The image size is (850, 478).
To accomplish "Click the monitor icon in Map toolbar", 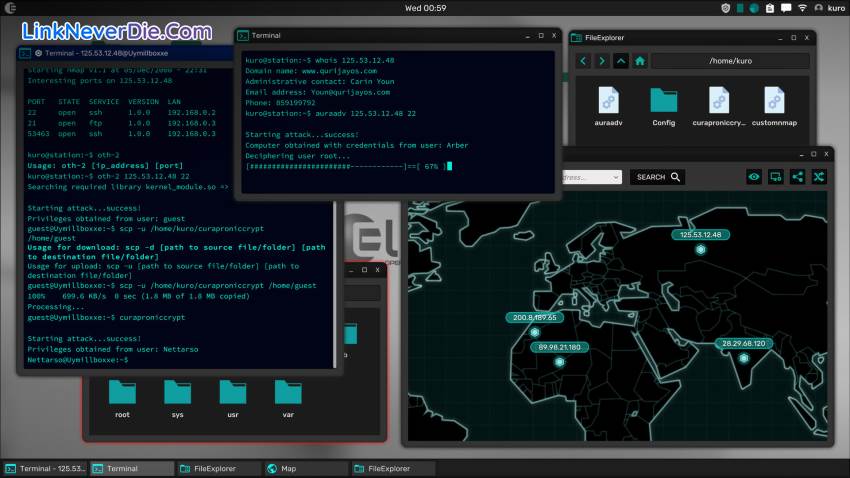I will [775, 177].
